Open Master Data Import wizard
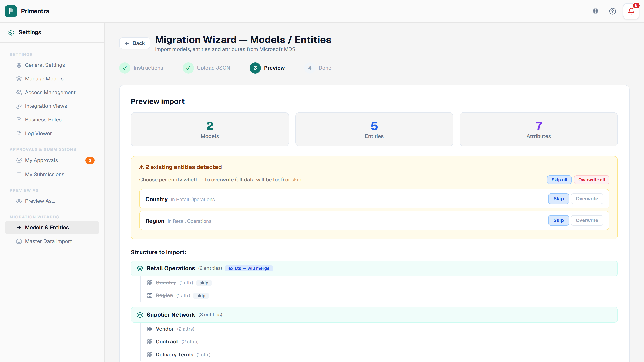Screen dimensions: 644x362 point(52,241)
